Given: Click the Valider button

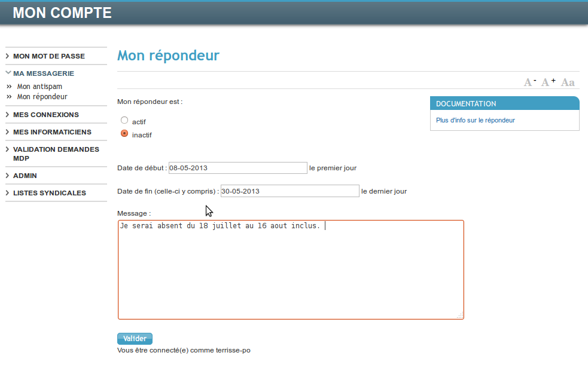Looking at the screenshot, I should click(x=134, y=338).
